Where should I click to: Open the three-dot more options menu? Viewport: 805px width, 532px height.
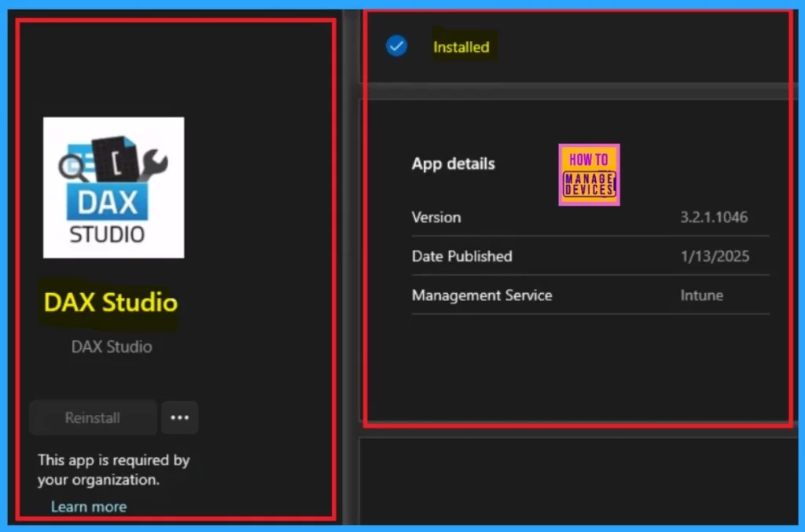pos(180,417)
